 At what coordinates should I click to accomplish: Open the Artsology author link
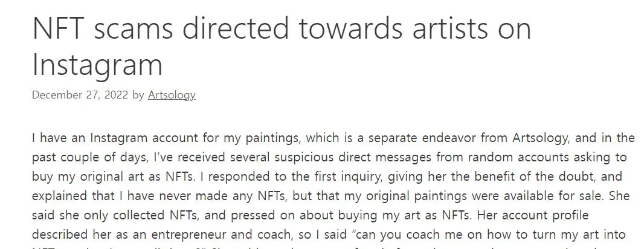172,95
